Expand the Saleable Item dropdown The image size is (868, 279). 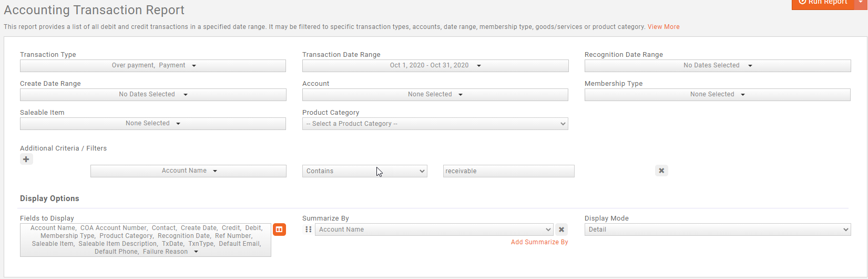[153, 124]
